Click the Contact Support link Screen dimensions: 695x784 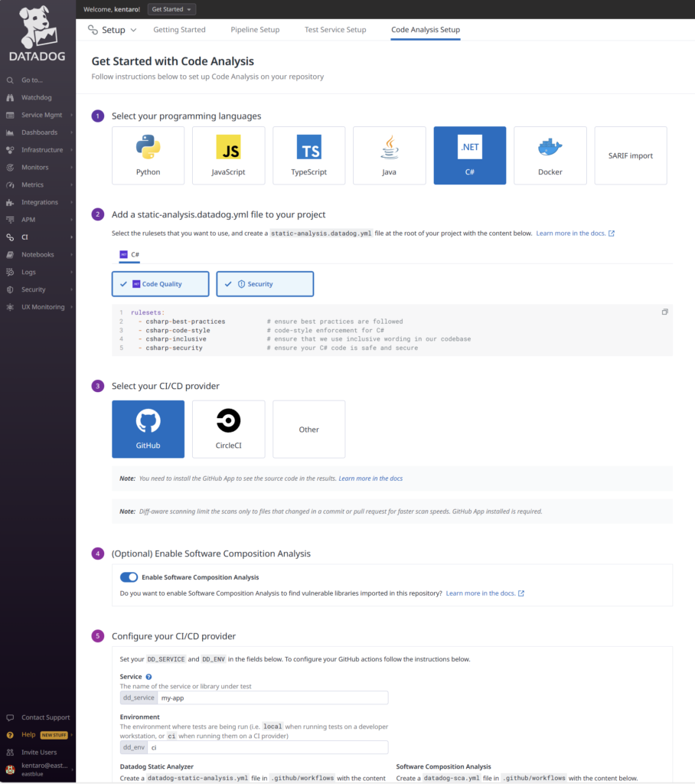tap(45, 717)
